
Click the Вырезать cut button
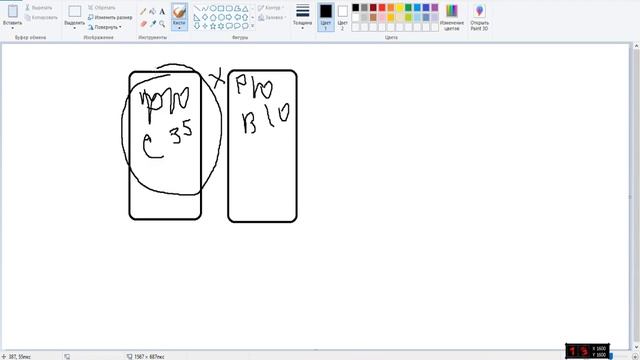[39, 8]
